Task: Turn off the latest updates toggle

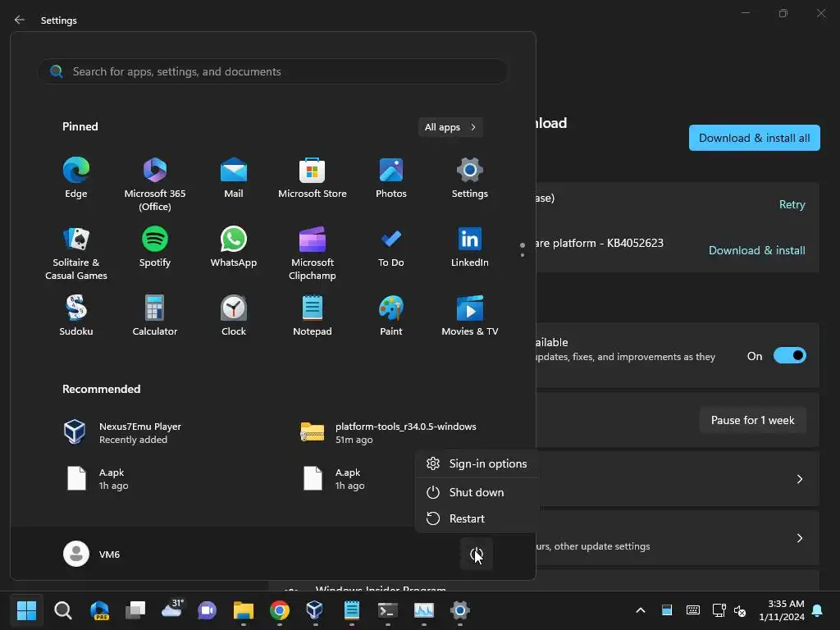Action: coord(790,356)
